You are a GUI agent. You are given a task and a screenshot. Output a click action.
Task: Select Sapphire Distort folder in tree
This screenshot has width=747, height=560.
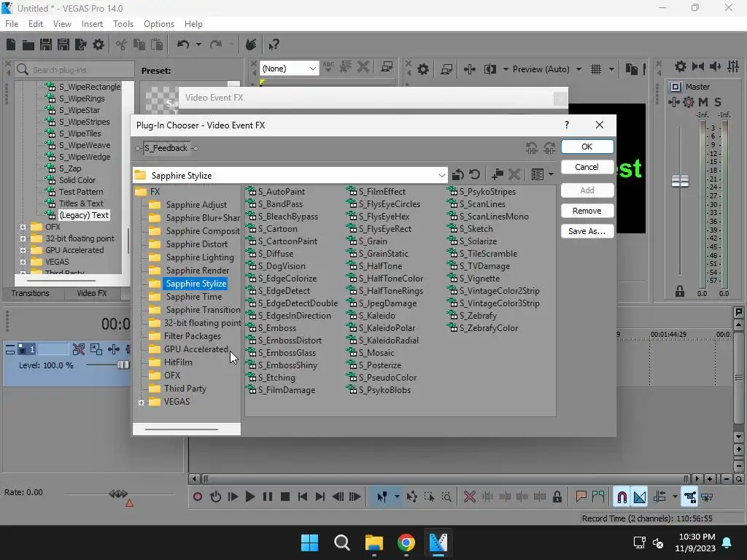coord(196,244)
